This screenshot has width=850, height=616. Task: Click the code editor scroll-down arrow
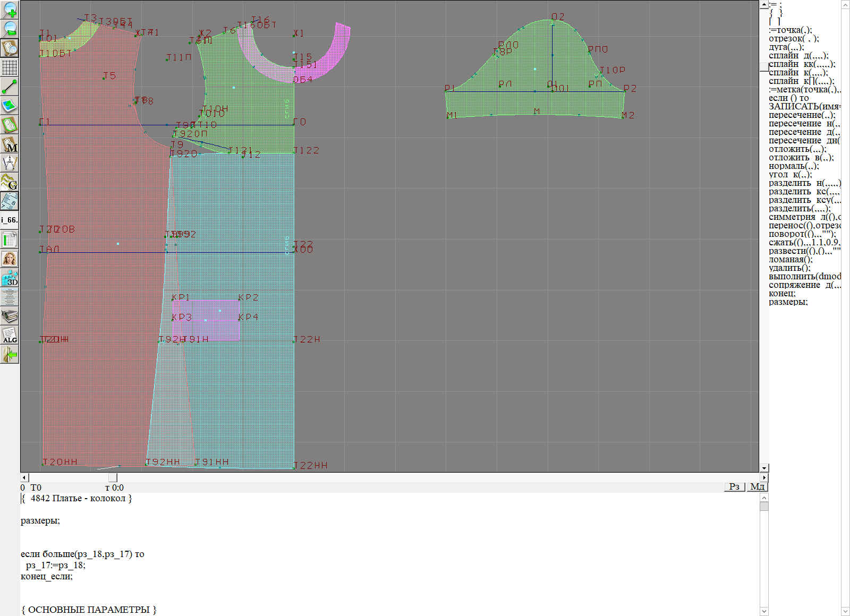tap(764, 611)
